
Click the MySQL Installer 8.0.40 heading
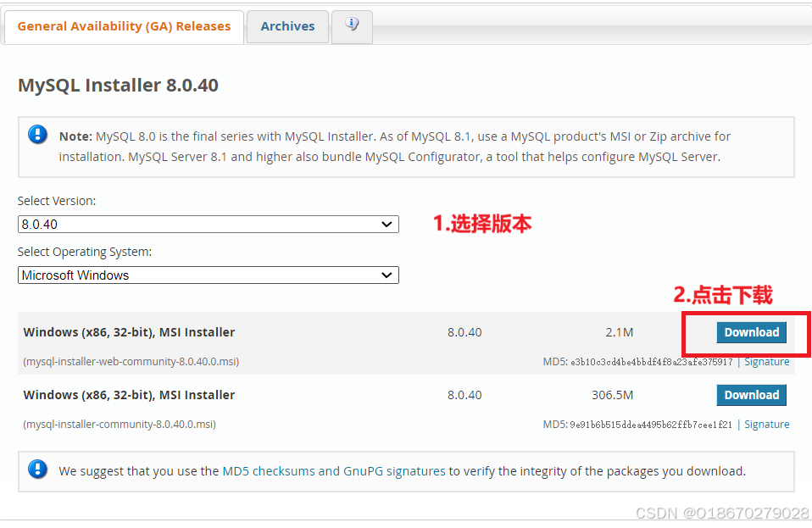pos(118,85)
